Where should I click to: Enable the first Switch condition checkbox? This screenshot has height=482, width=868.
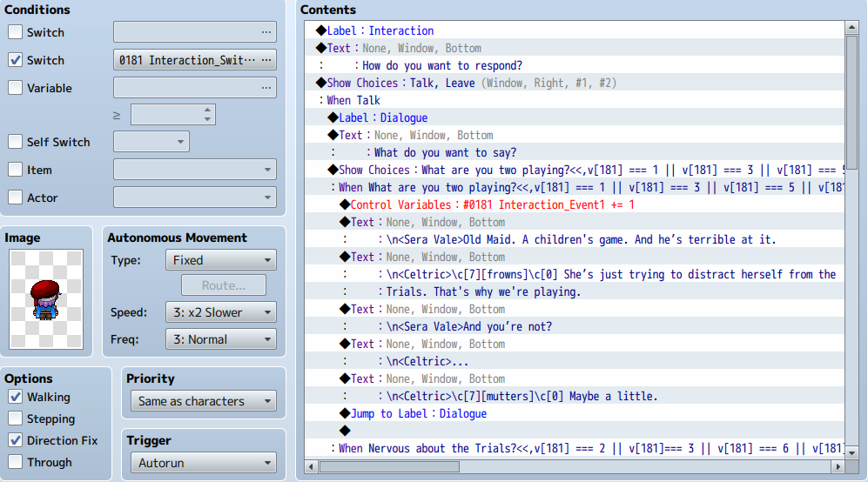(16, 32)
